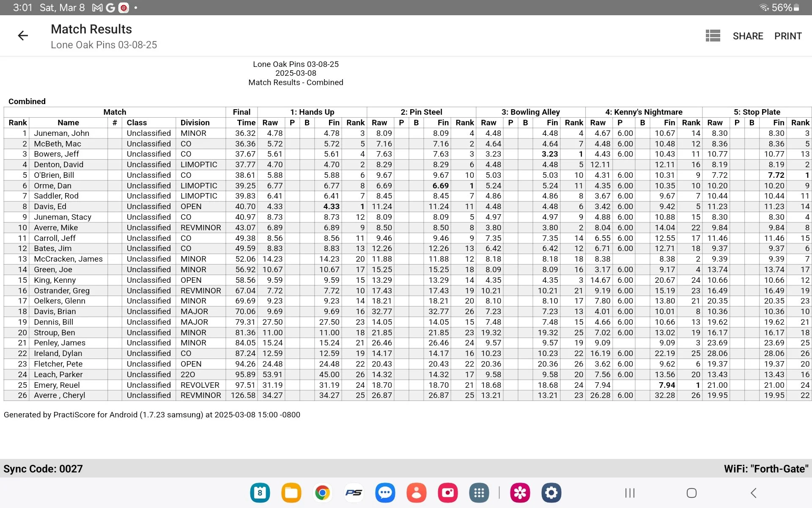Screen dimensions: 812x508
Task: Open the Calendar app in dock
Action: coord(260,493)
